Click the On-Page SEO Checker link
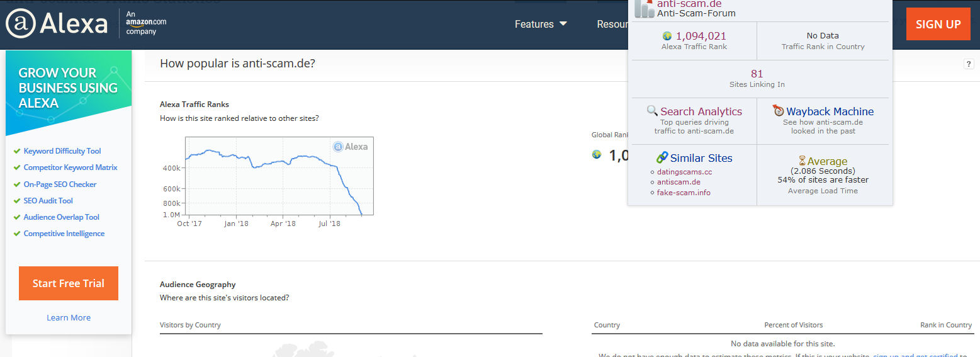Screen dimensions: 980x357 (x=60, y=184)
